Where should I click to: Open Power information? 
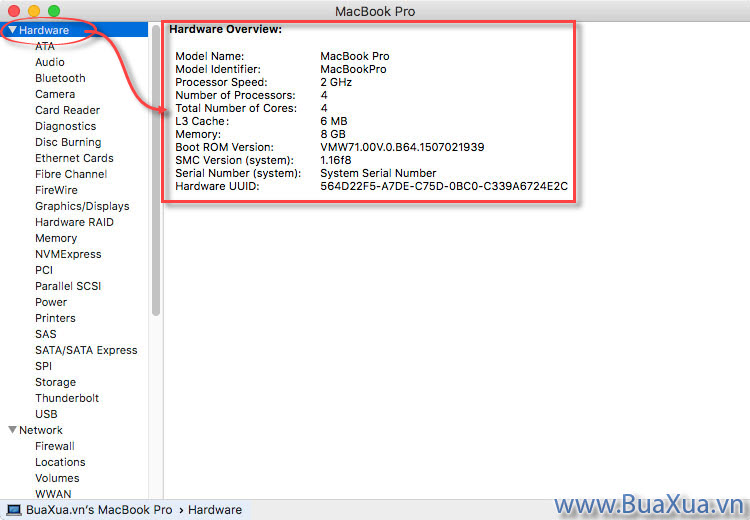click(x=51, y=302)
